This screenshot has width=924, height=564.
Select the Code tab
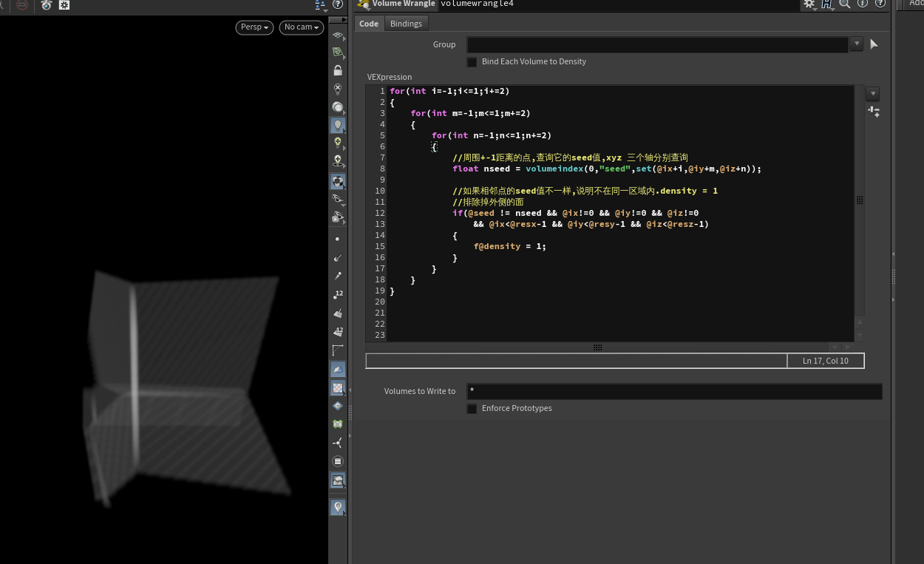(369, 24)
